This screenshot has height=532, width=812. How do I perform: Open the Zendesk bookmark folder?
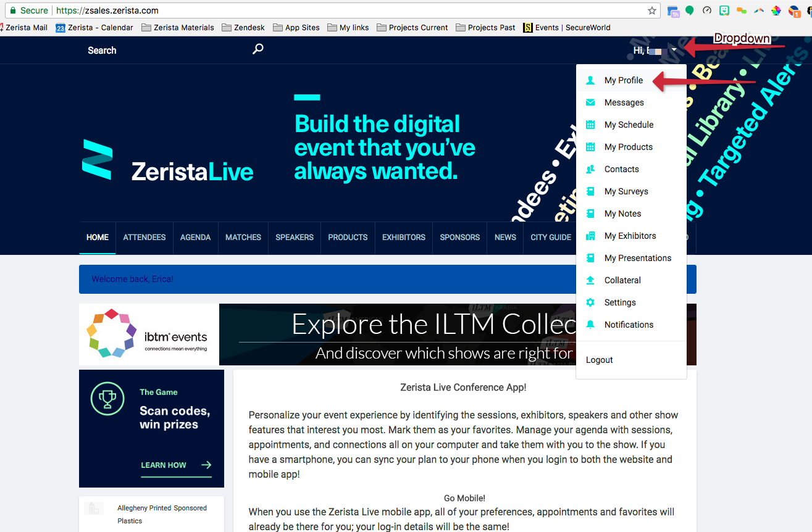click(x=243, y=28)
